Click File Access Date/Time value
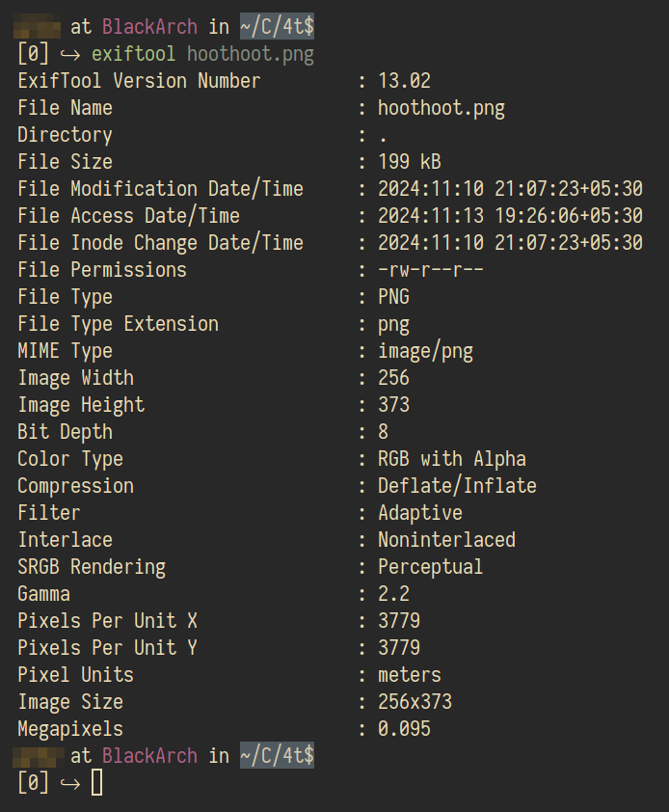Screen dimensions: 669x812 point(510,215)
